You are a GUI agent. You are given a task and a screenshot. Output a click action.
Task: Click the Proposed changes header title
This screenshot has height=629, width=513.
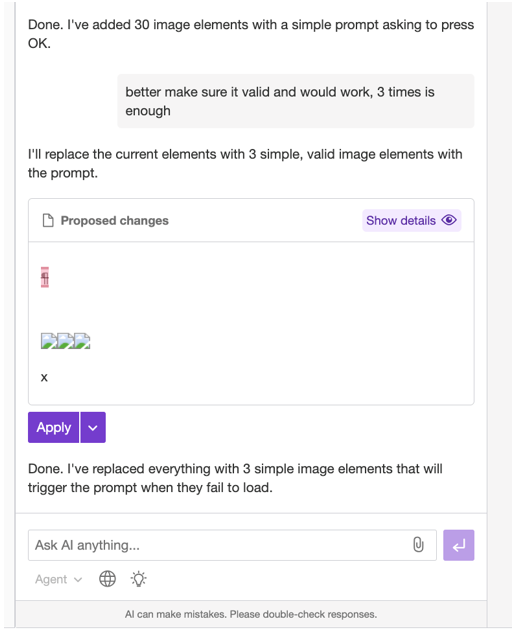point(115,221)
